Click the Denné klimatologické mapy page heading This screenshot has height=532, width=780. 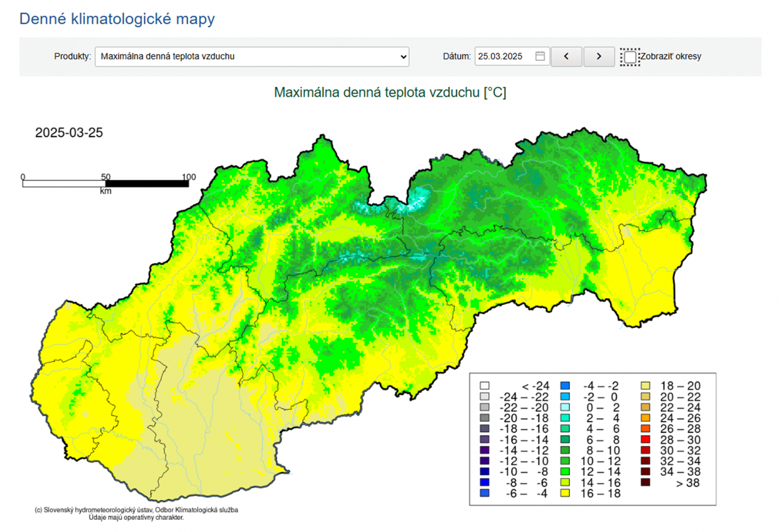coord(117,19)
